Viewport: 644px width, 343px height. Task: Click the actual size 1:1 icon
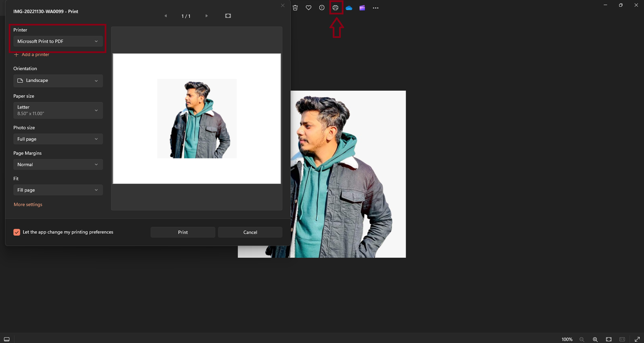(622, 339)
